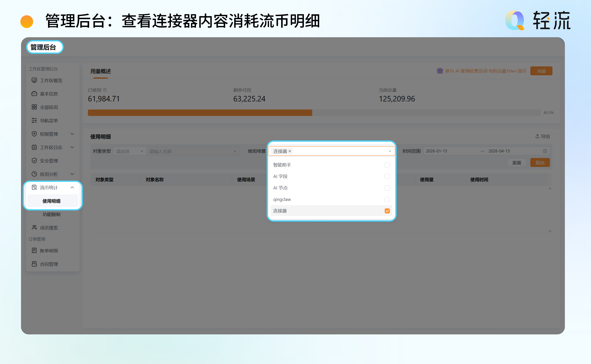
Task: Click the 应用分析 pie chart icon
Action: (x=34, y=174)
